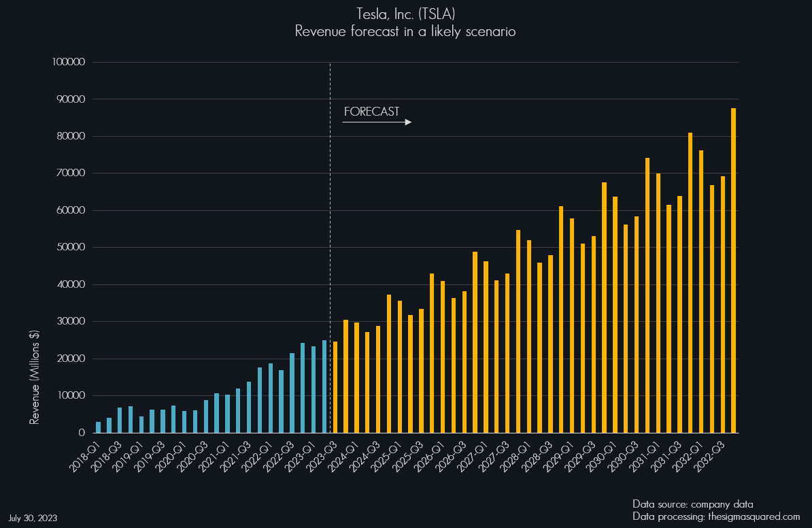
Task: Click the 'Tesla, Inc. (TSLA)' chart title
Action: pos(405,14)
